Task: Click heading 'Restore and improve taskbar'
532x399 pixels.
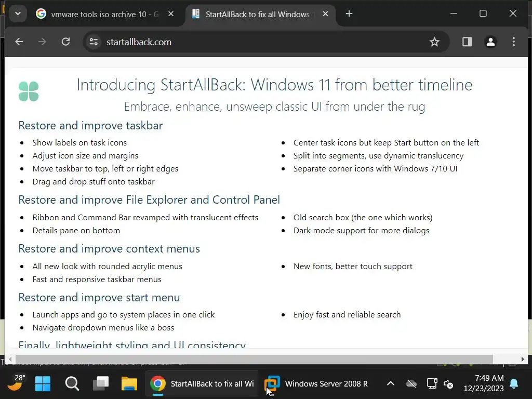Action: (x=90, y=126)
